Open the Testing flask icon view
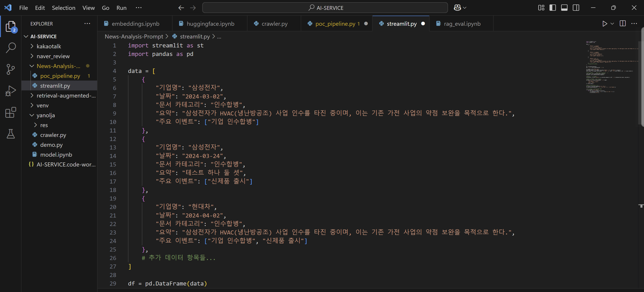The image size is (644, 292). click(11, 134)
